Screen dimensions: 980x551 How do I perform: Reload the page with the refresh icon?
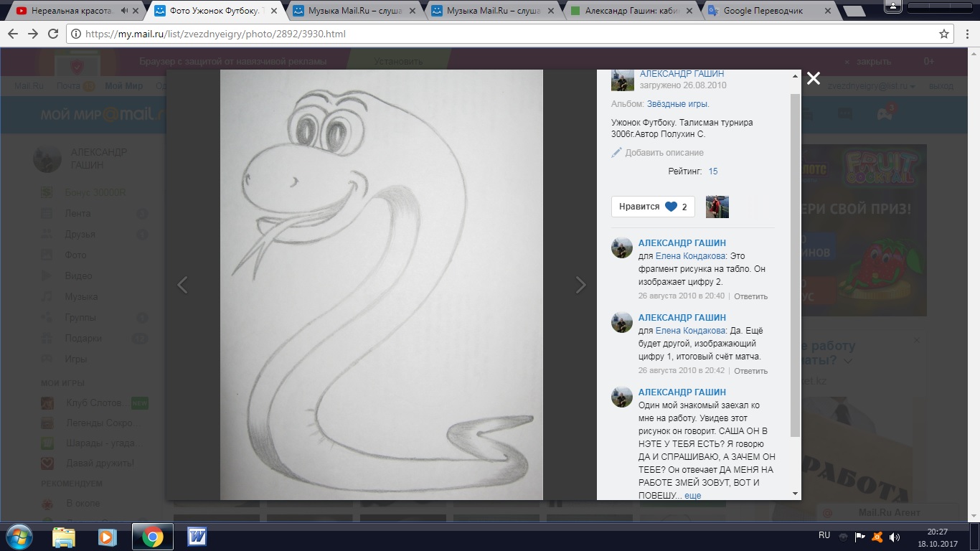[52, 34]
